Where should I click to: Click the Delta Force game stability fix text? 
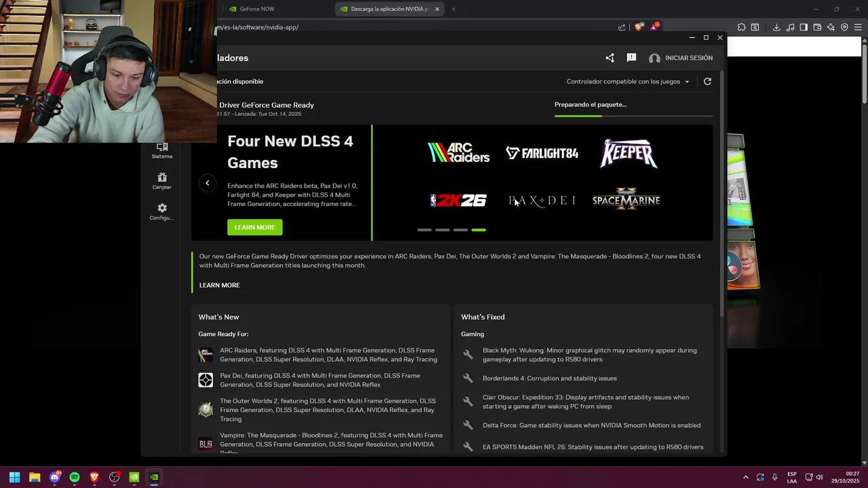(x=592, y=426)
